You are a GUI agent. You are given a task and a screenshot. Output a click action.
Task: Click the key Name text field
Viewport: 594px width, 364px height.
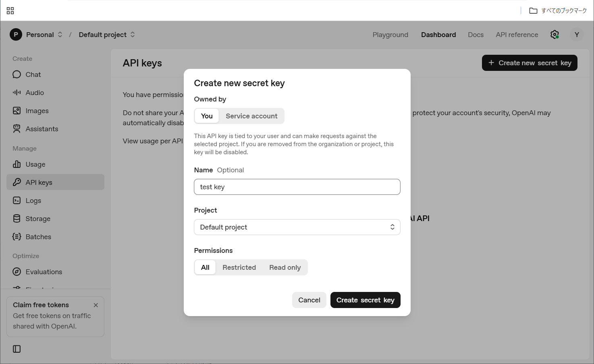[x=297, y=187]
